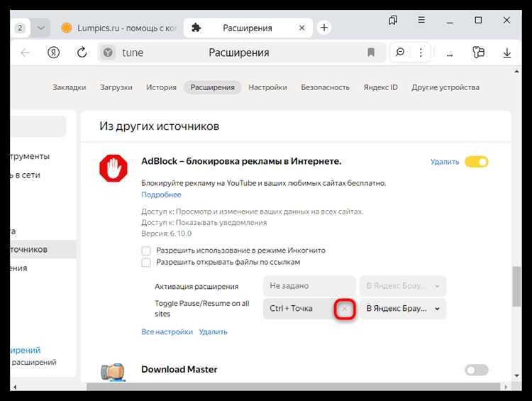Click the site info icon beside tune
This screenshot has height=401, width=532.
(108, 53)
